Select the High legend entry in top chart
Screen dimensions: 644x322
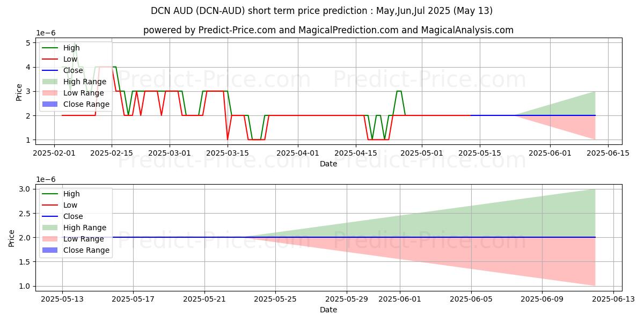(71, 48)
